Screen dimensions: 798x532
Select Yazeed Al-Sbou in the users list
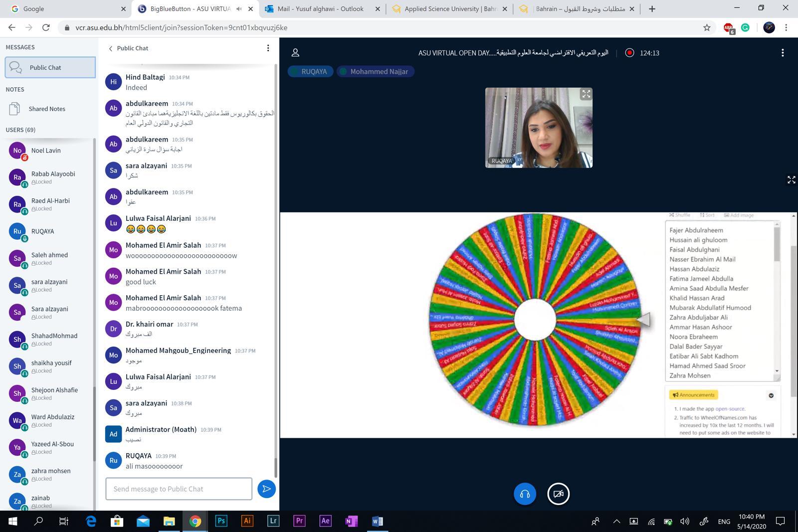[x=50, y=447]
